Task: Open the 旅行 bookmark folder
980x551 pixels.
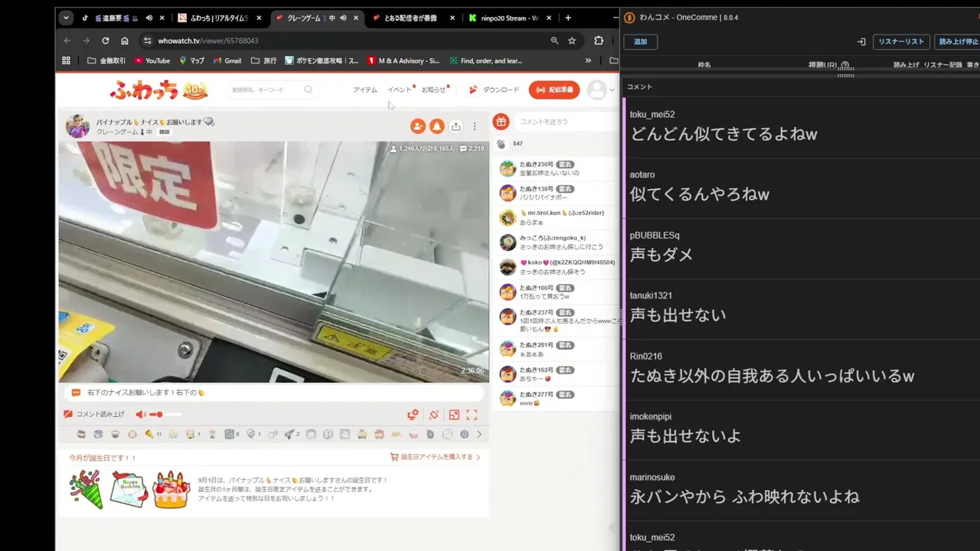Action: pos(264,60)
